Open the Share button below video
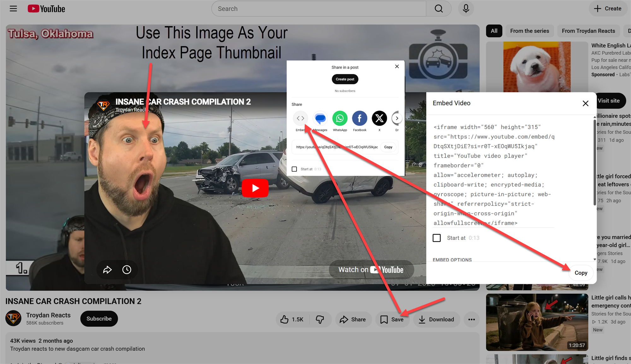 click(353, 319)
